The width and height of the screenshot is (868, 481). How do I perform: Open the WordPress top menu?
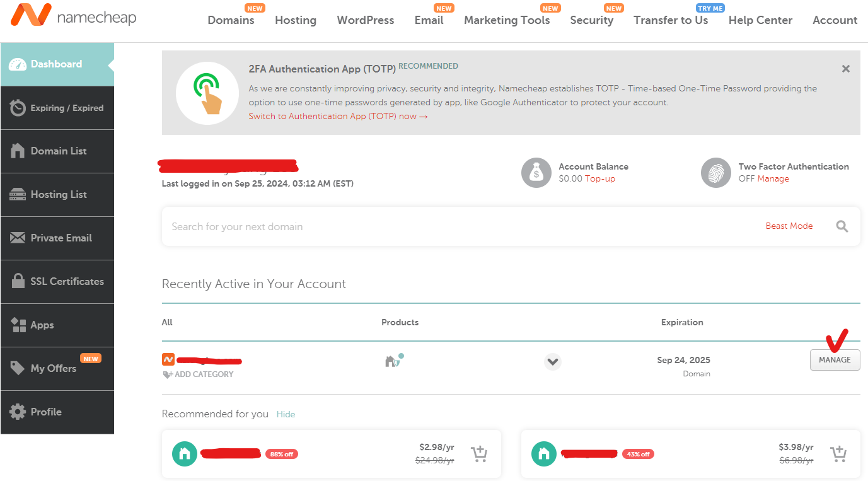point(366,20)
